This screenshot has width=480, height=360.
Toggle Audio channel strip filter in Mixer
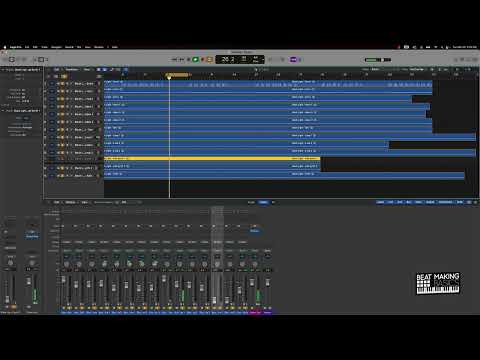(x=380, y=202)
